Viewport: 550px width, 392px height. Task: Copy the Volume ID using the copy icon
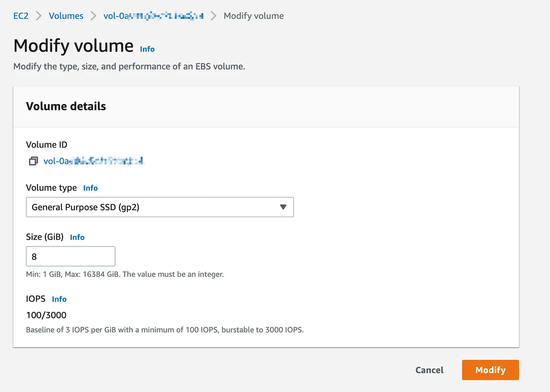point(33,161)
